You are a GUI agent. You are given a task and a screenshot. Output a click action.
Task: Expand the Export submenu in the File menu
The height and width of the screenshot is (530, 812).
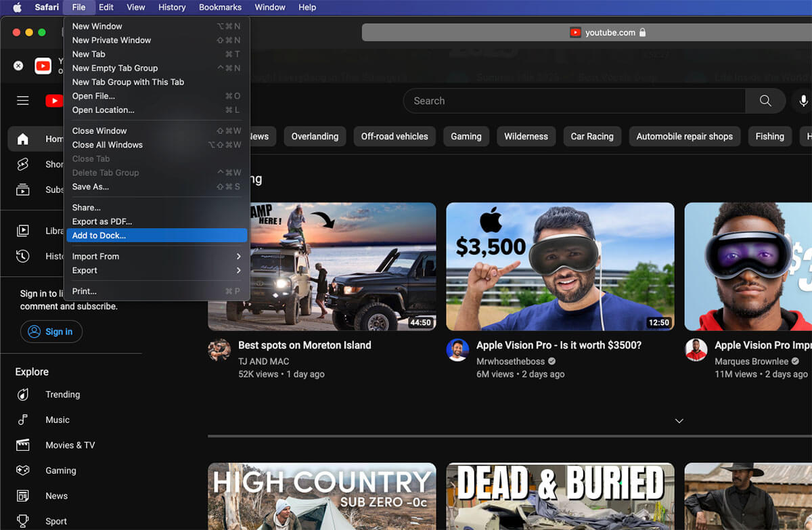156,270
